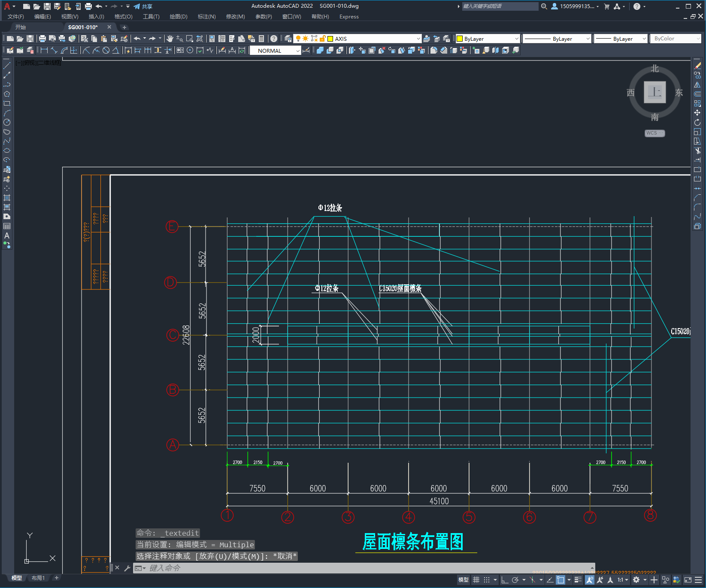The height and width of the screenshot is (588, 706).
Task: Select the Angular dimension tool
Action: point(115,50)
